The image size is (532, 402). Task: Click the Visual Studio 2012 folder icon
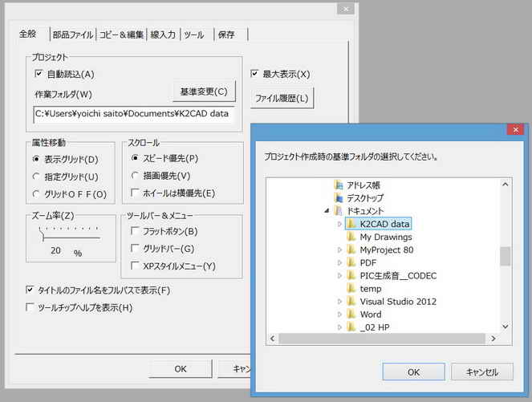[x=351, y=301]
